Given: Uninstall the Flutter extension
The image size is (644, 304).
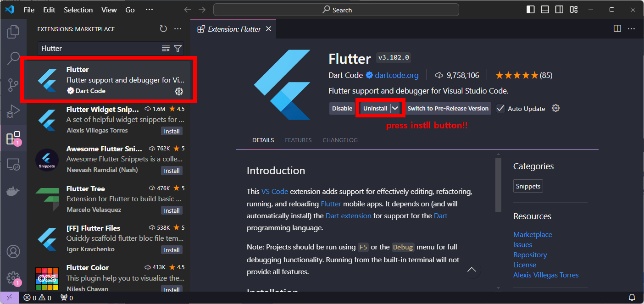Looking at the screenshot, I should [x=375, y=108].
